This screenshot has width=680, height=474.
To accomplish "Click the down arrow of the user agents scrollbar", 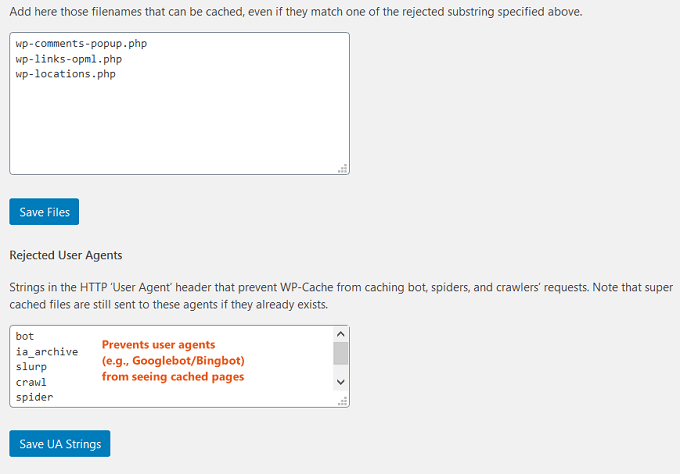I will 340,382.
